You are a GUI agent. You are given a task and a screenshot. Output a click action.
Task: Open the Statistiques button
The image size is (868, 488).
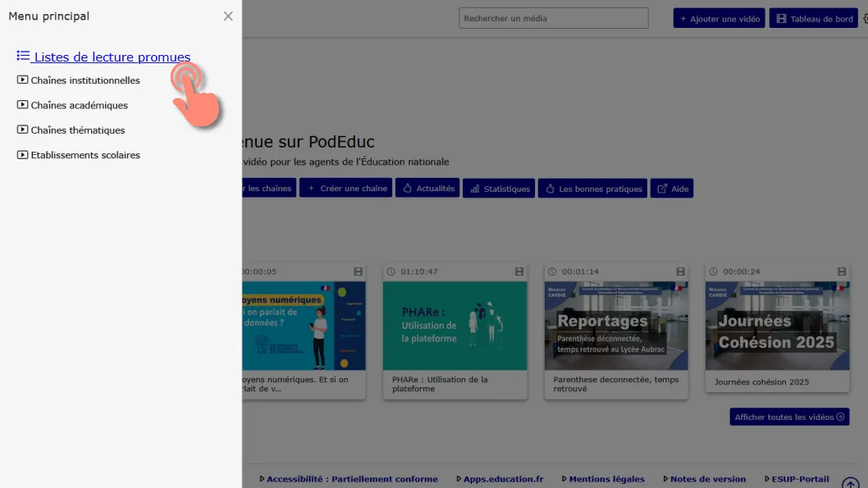tap(499, 188)
